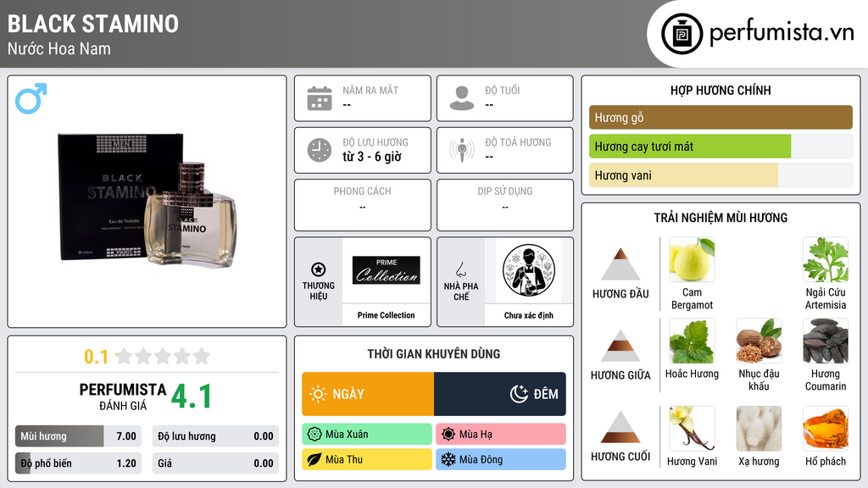The image size is (868, 488).
Task: Click the Nước Hoa Nam subtitle
Action: coord(59,48)
